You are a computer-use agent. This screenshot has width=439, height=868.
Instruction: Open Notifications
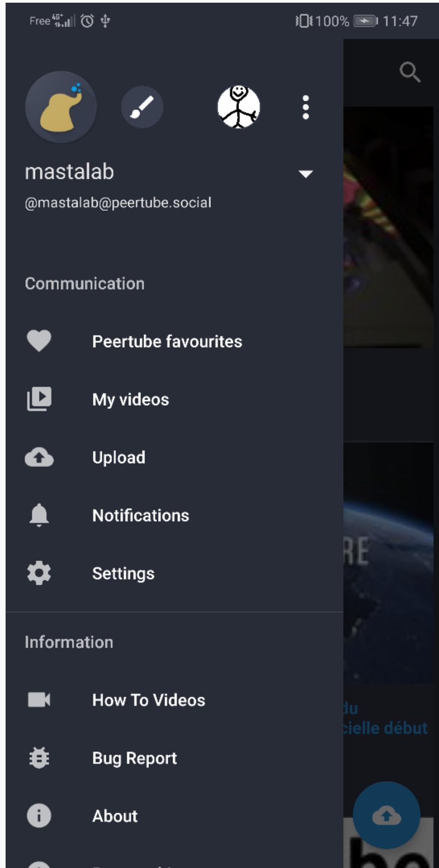pyautogui.click(x=174, y=516)
